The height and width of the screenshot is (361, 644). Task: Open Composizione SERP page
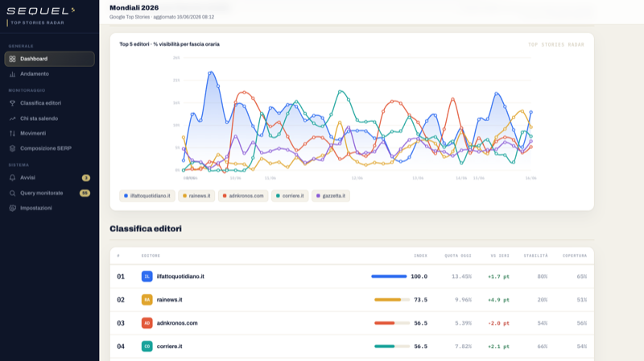(x=49, y=148)
